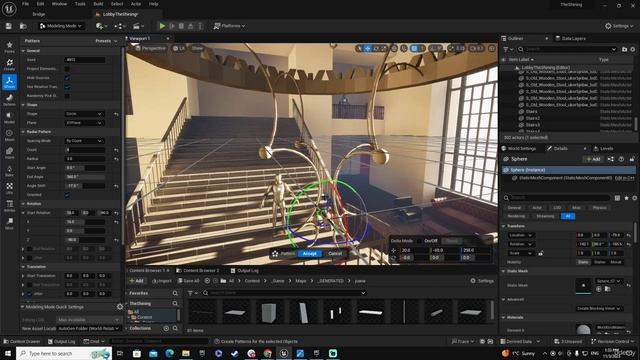Toggle the Oriented checkbox under Radial Pattern
The width and height of the screenshot is (640, 360).
67,195
